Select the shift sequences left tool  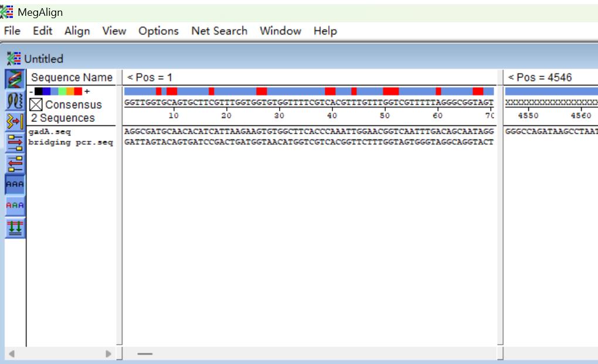tap(15, 164)
